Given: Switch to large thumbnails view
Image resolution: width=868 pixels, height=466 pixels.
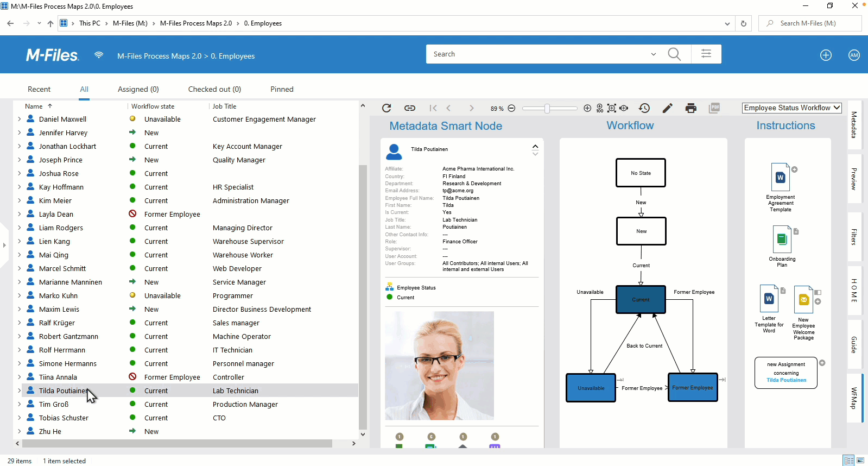Looking at the screenshot, I should (860, 461).
